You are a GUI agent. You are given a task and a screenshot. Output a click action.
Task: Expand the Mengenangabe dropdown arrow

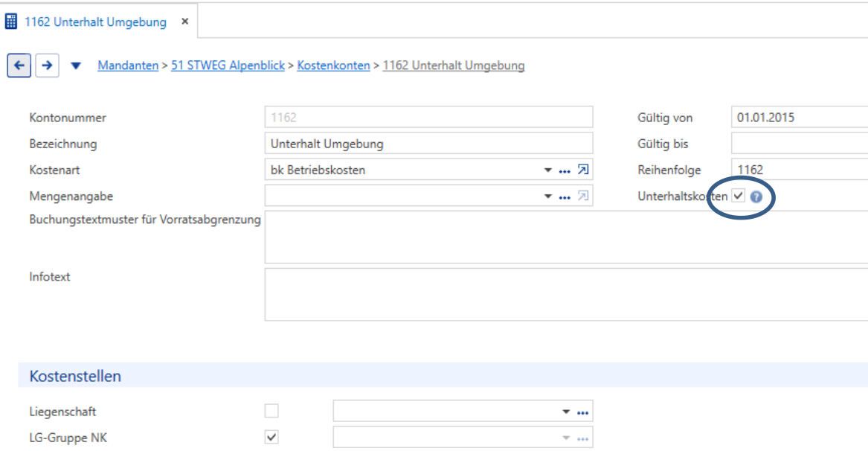click(x=547, y=196)
